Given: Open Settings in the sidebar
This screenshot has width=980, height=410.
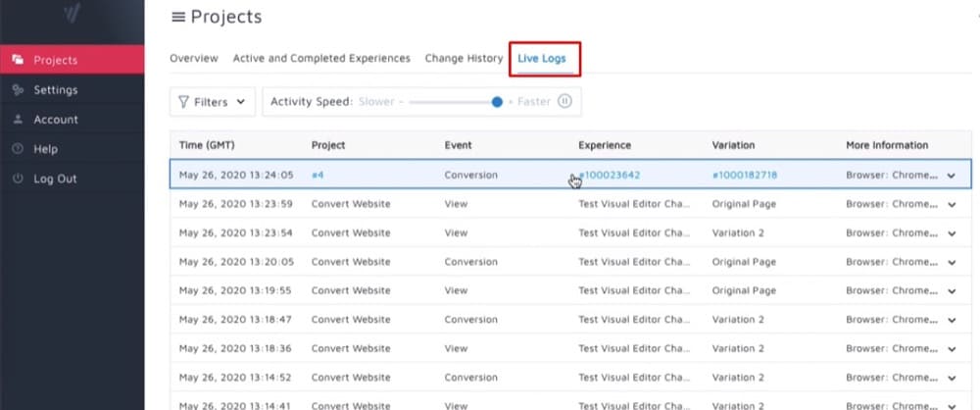Looking at the screenshot, I should [72, 89].
